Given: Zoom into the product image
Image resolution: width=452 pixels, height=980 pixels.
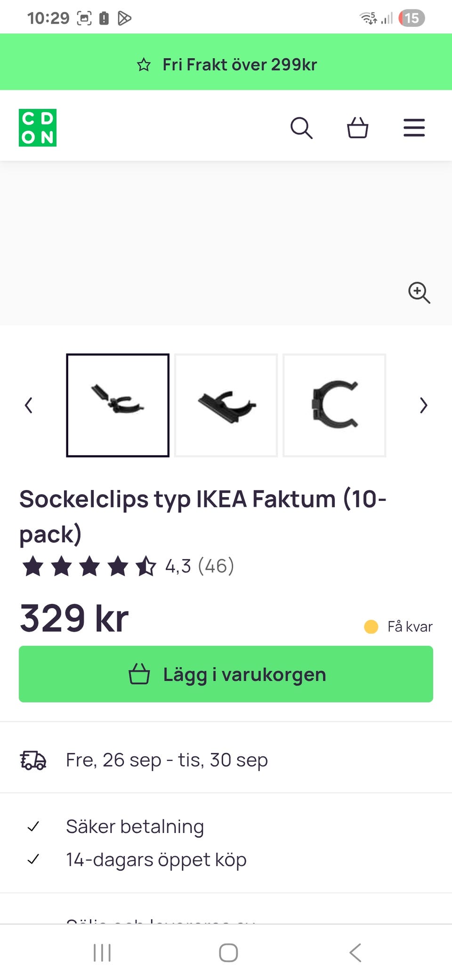Looking at the screenshot, I should click(x=419, y=293).
